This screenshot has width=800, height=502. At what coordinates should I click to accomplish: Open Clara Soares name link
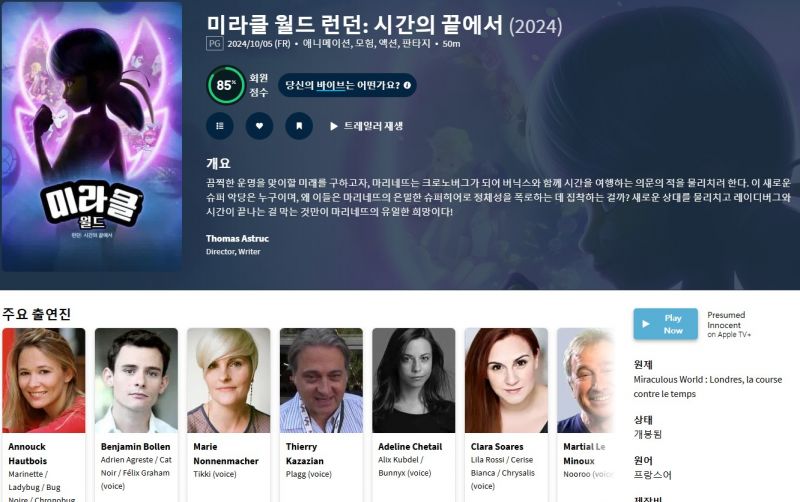click(497, 446)
